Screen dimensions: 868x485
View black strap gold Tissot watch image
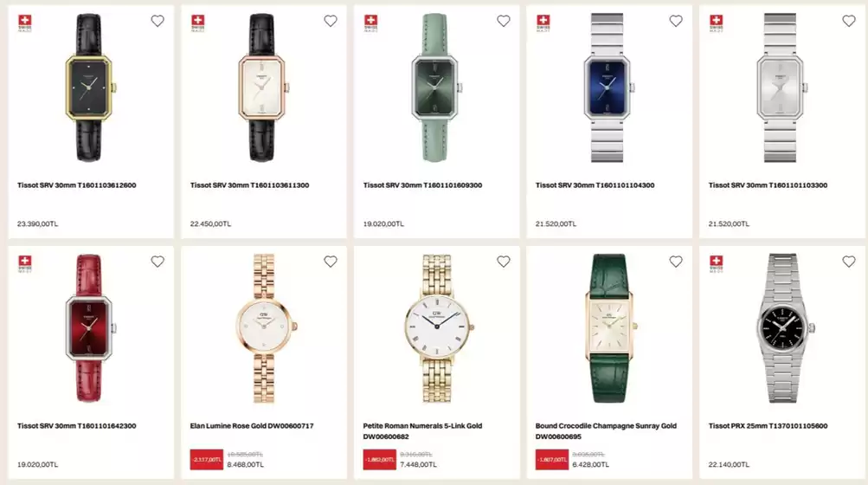tap(90, 87)
